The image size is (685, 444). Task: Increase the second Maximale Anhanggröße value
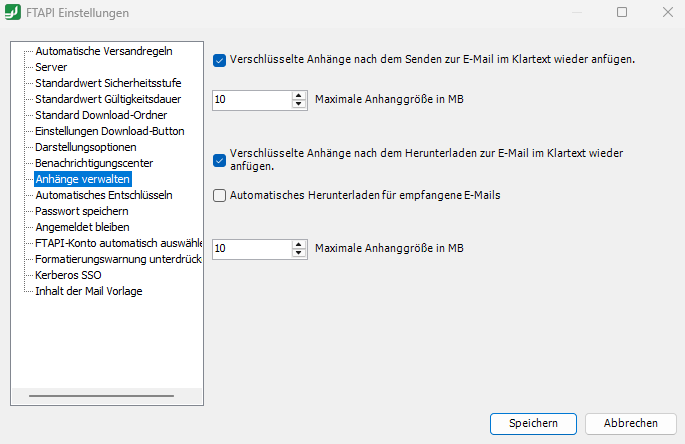click(298, 243)
